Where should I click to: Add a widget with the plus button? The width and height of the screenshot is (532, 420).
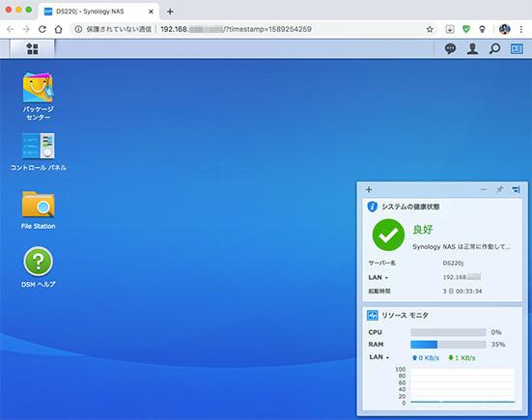coord(369,189)
